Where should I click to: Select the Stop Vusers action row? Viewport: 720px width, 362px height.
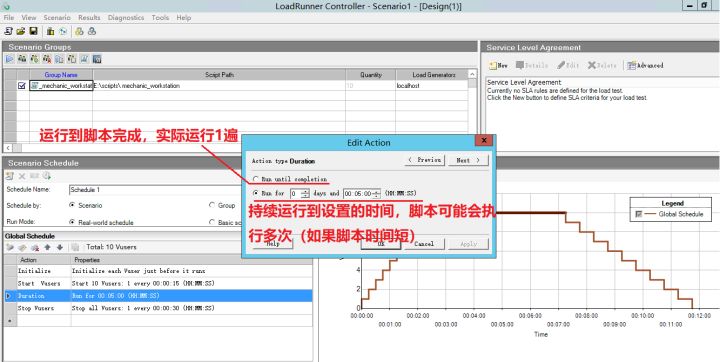point(158,308)
